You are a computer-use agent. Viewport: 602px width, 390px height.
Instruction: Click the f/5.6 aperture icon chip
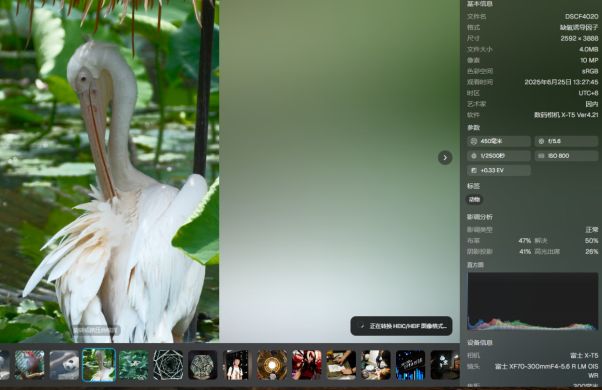[x=566, y=141]
